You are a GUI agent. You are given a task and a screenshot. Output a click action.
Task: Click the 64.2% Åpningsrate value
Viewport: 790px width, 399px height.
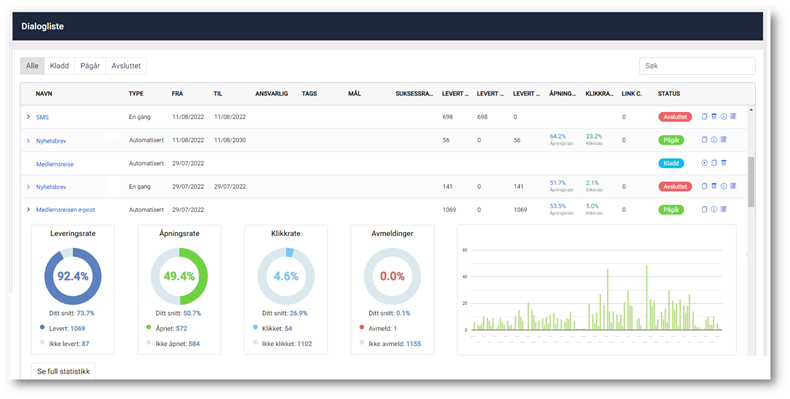tap(558, 137)
